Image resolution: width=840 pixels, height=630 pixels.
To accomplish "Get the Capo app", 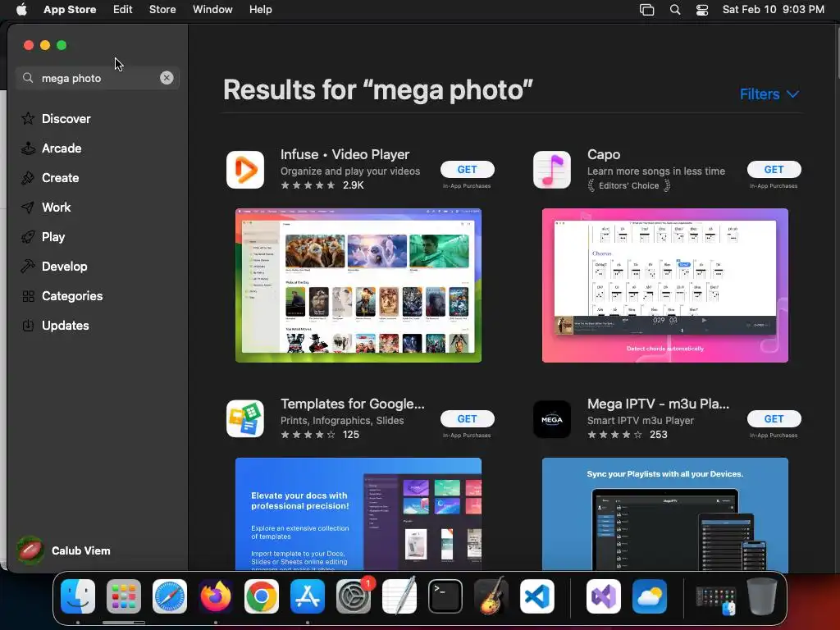I will (774, 169).
